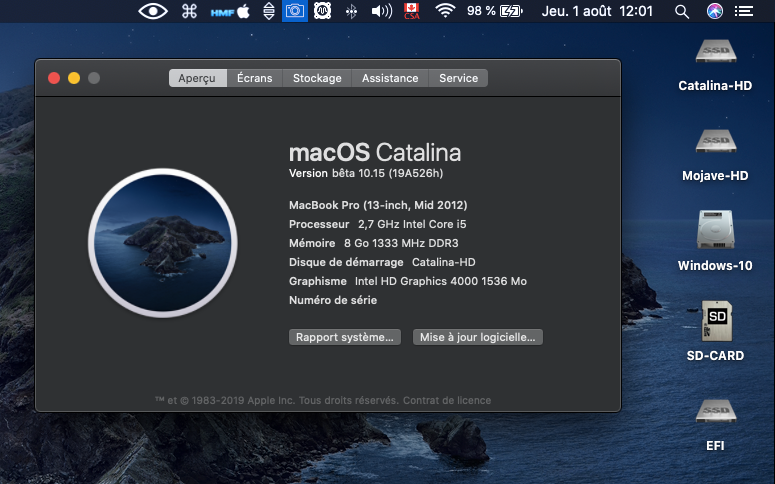Click the eject-style menu bar icon
Image resolution: width=775 pixels, height=484 pixels.
[x=268, y=11]
